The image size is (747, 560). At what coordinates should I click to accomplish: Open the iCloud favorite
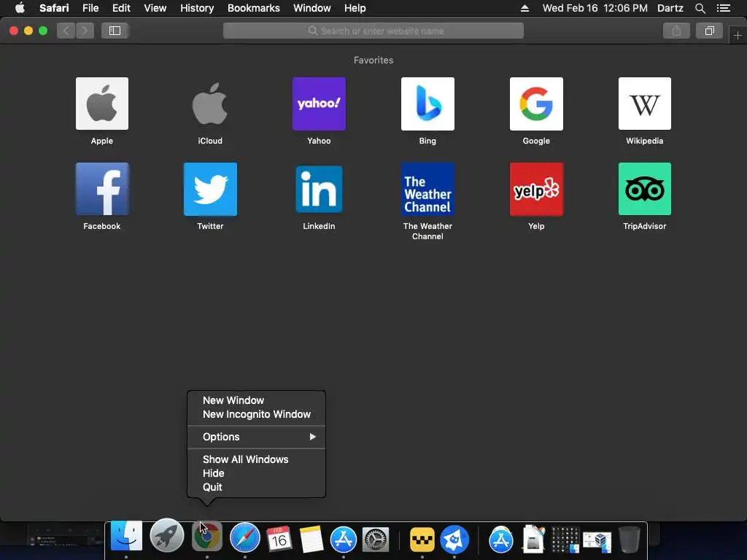(x=210, y=104)
